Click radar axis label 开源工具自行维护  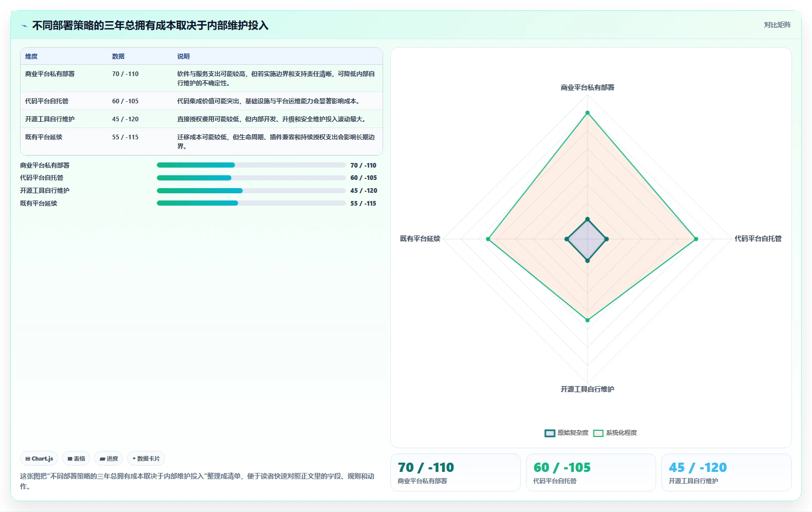[587, 389]
